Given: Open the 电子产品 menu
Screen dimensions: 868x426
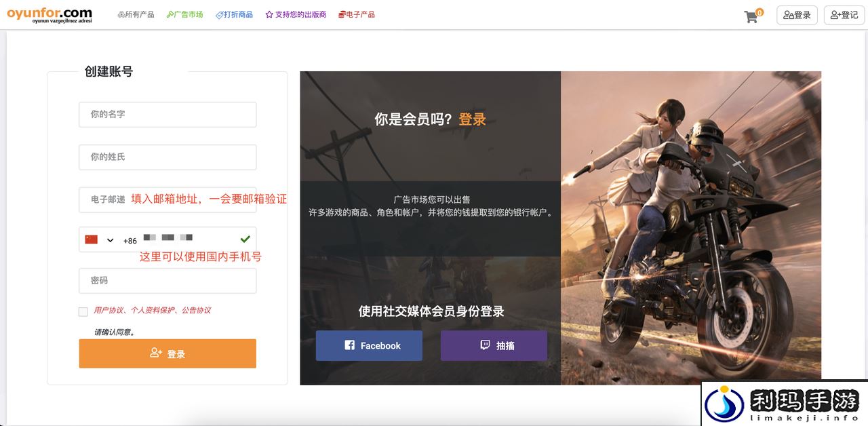Looking at the screenshot, I should [x=356, y=14].
